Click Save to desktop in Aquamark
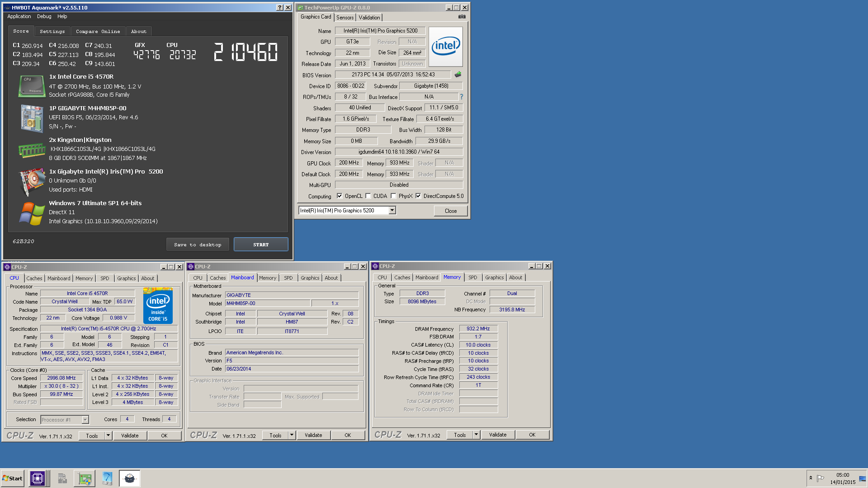Viewport: 868px width, 488px height. coord(198,244)
